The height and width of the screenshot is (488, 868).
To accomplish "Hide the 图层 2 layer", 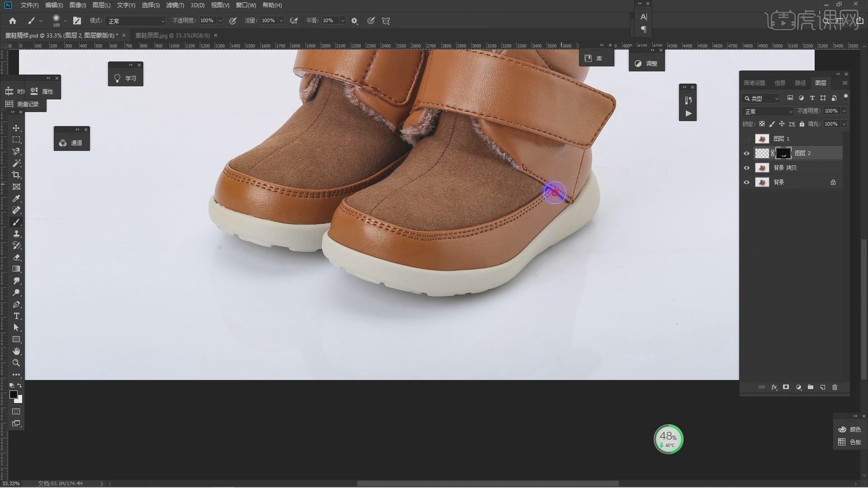I will [746, 153].
